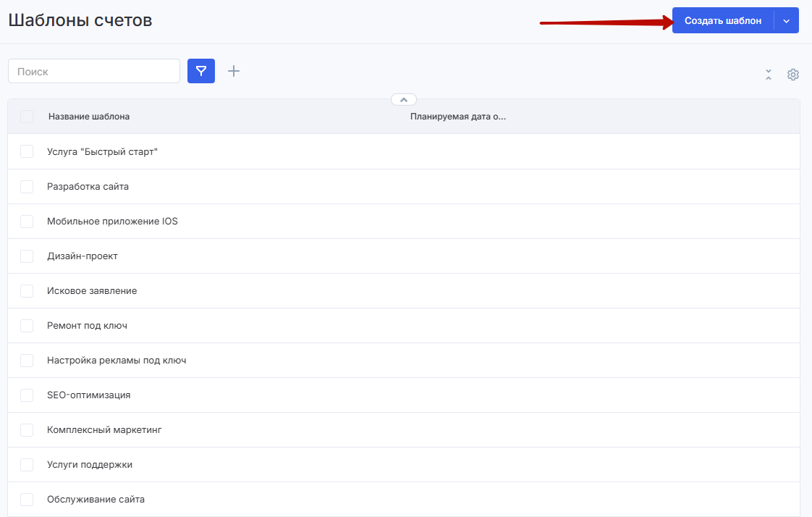Click into the Поиск search field
812x517 pixels.
coord(94,71)
